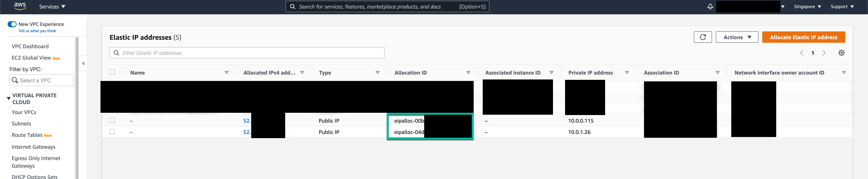868x179 pixels.
Task: Go to previous page of results
Action: coord(802,53)
